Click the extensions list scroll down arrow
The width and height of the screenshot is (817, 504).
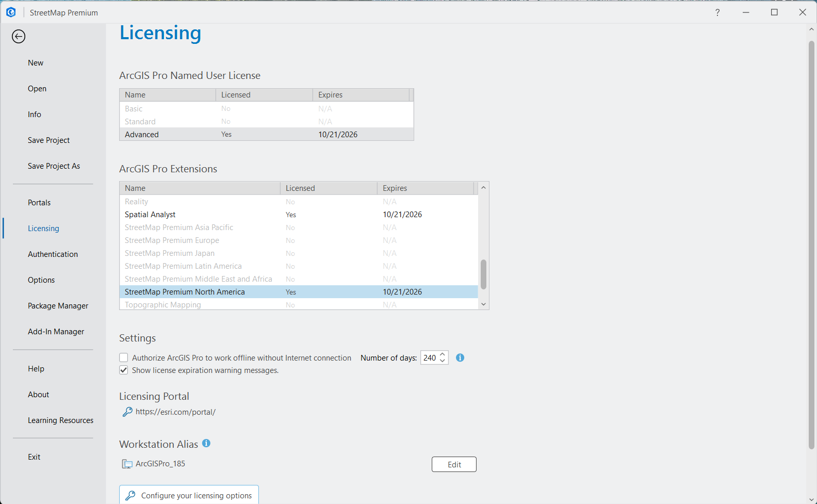point(483,304)
